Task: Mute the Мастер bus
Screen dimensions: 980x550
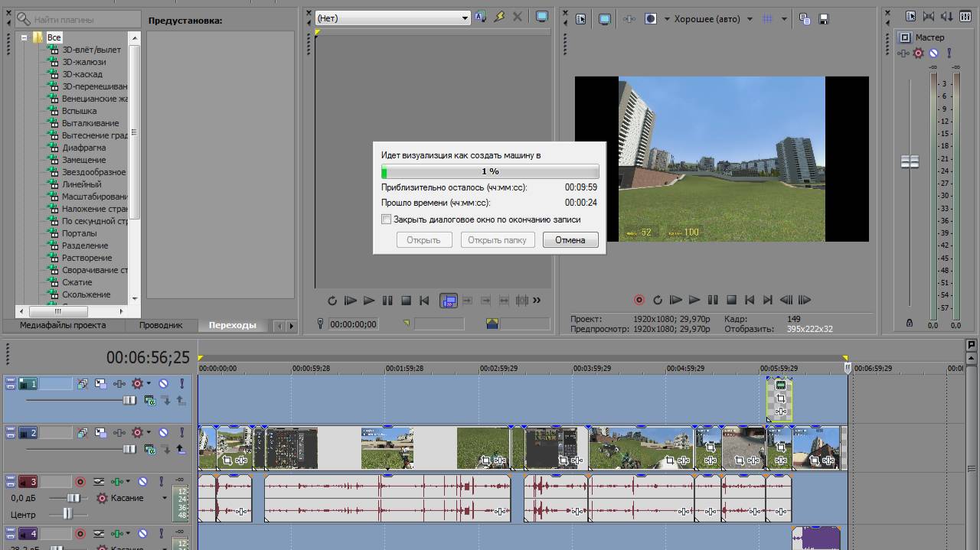Action: coord(933,53)
